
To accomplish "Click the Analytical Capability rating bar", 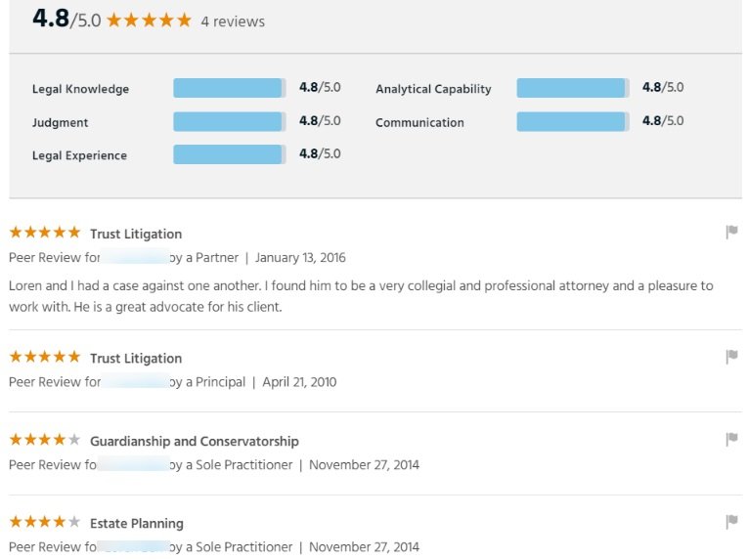I will pyautogui.click(x=573, y=88).
